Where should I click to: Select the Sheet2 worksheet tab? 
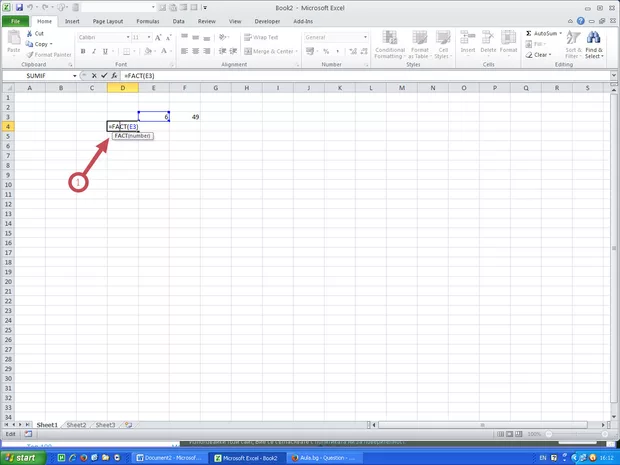(76, 425)
